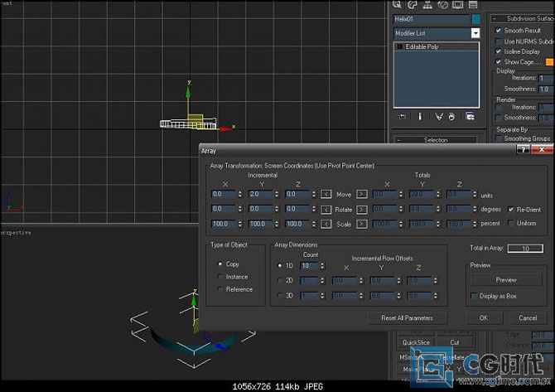Click the Helix01 object color swatch
The width and height of the screenshot is (555, 392).
tap(475, 19)
